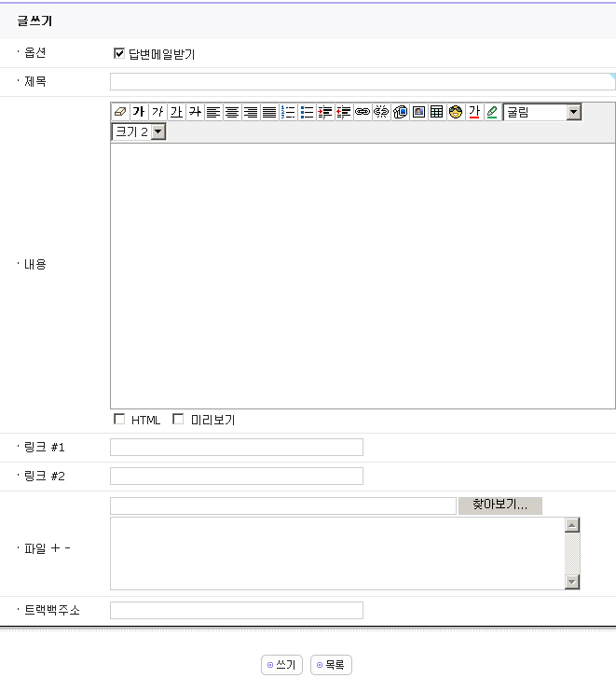The height and width of the screenshot is (678, 616).
Task: Return to list with 목록 button
Action: click(331, 665)
